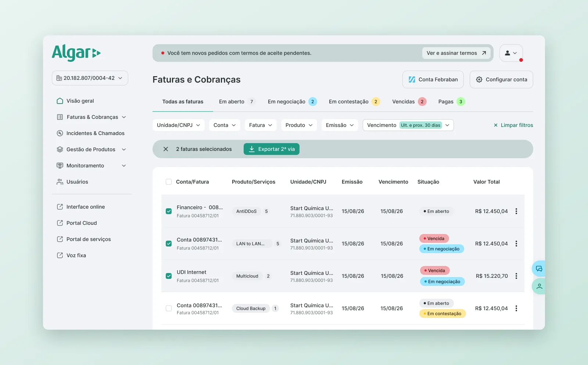Click the Conta Febraban button
The height and width of the screenshot is (365, 588).
pyautogui.click(x=433, y=79)
